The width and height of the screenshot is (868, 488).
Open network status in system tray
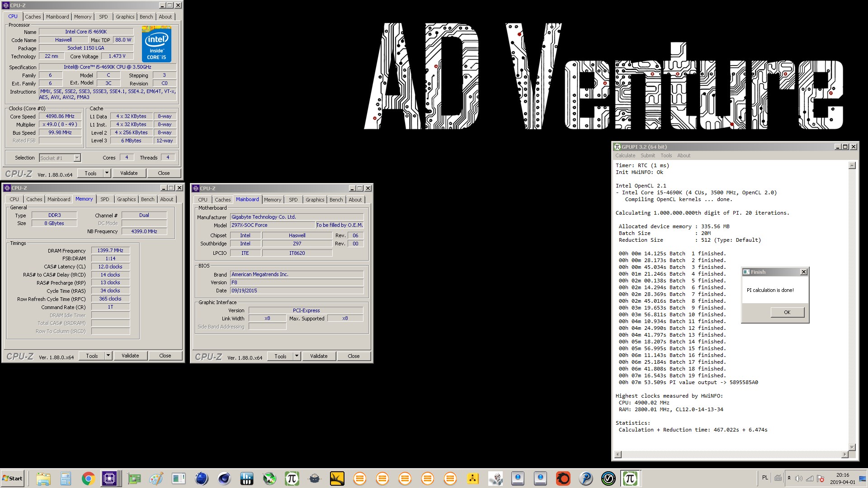[x=810, y=479]
